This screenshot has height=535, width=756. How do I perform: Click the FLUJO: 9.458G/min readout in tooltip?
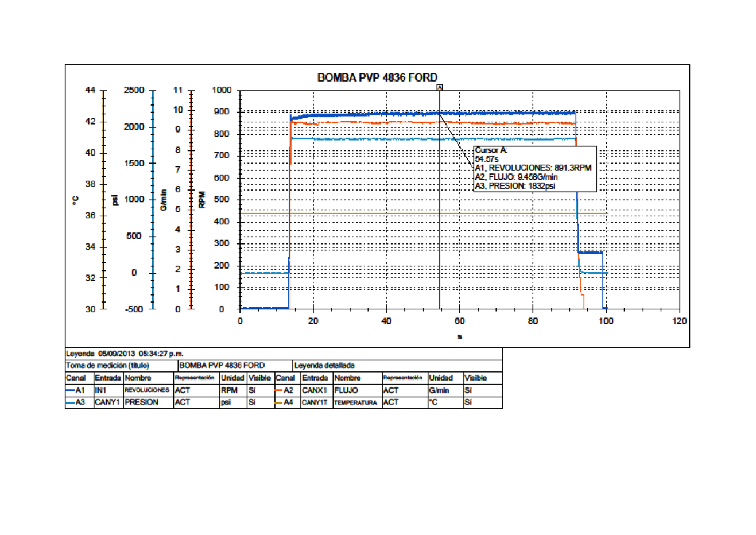(523, 177)
